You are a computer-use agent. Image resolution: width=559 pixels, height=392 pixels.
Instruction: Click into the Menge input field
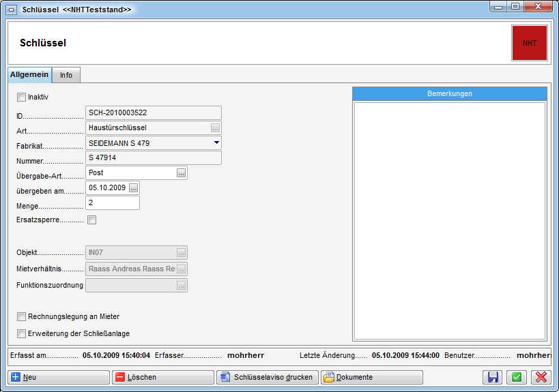[113, 203]
